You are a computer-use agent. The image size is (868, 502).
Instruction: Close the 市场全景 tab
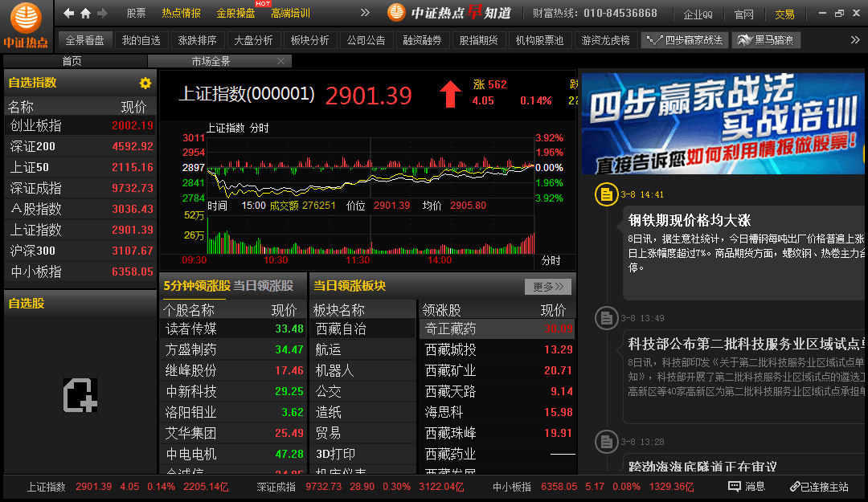pos(280,61)
